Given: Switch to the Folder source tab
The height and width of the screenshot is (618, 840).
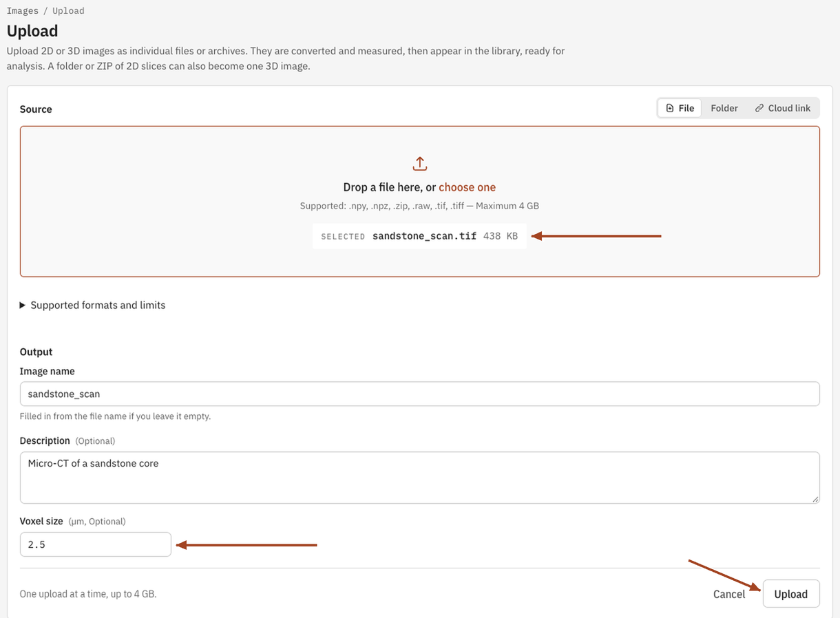Looking at the screenshot, I should 724,108.
